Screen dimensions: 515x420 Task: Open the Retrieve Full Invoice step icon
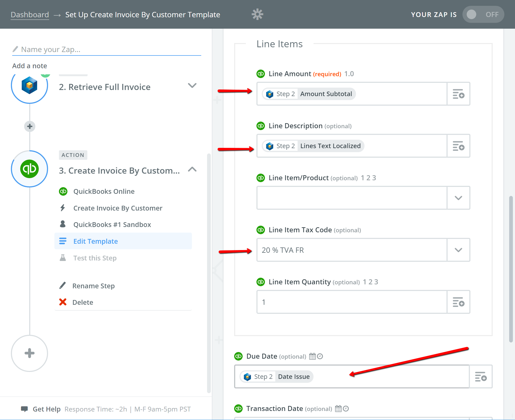29,85
